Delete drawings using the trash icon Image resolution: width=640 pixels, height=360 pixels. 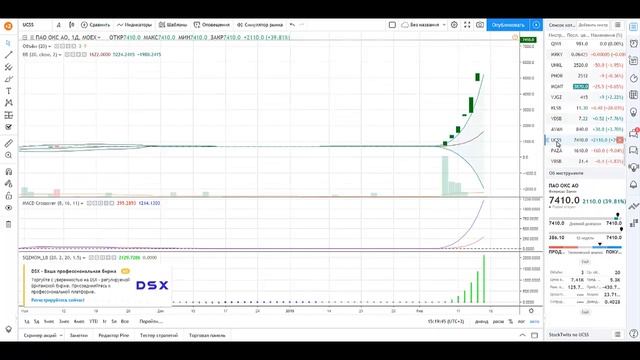coord(8,224)
